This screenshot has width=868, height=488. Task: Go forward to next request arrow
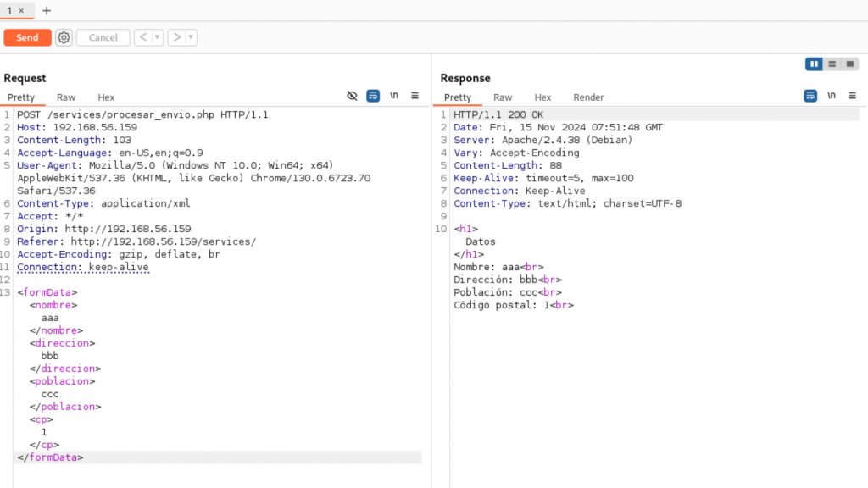[x=176, y=37]
